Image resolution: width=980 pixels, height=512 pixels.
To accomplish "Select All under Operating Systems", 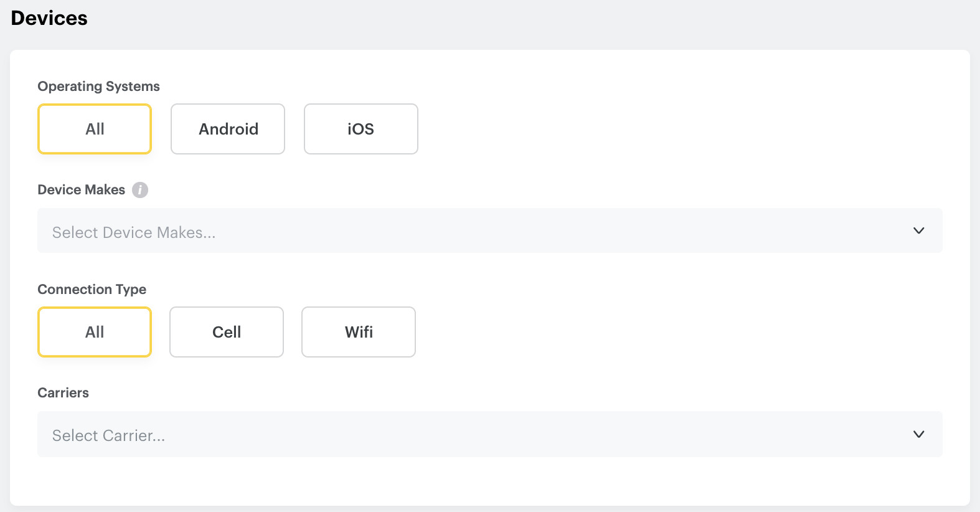I will pos(95,129).
